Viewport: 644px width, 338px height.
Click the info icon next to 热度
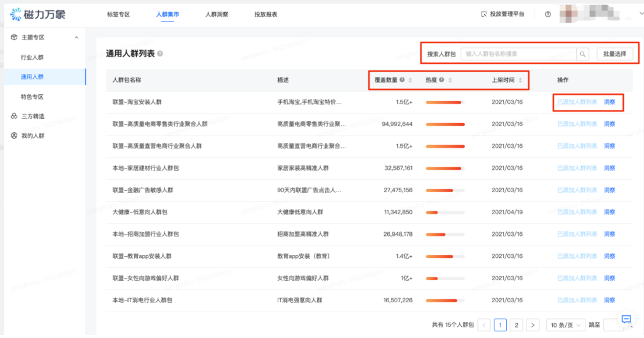[x=441, y=80]
